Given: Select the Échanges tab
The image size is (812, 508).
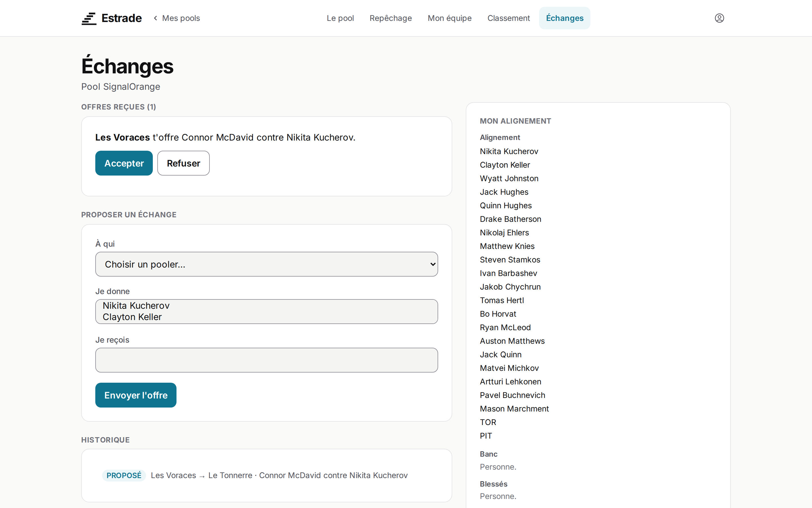Looking at the screenshot, I should [565, 18].
